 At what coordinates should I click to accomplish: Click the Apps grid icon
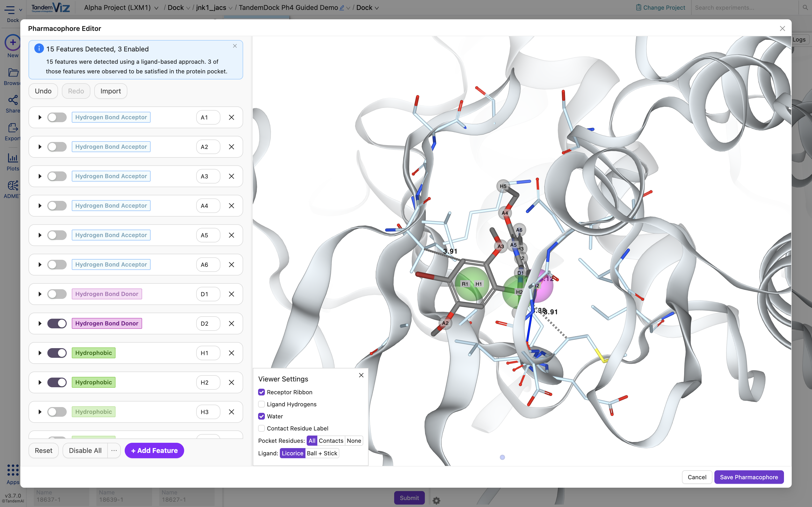pyautogui.click(x=13, y=470)
